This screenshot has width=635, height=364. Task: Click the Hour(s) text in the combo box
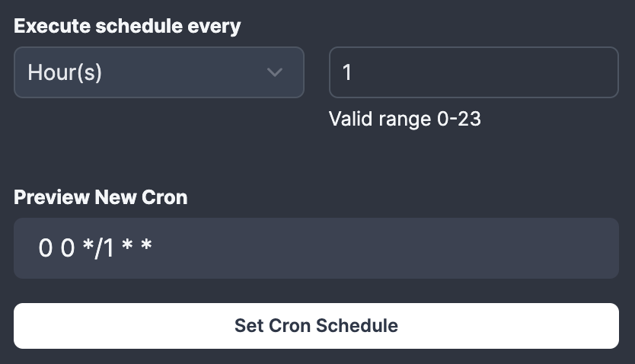(65, 73)
